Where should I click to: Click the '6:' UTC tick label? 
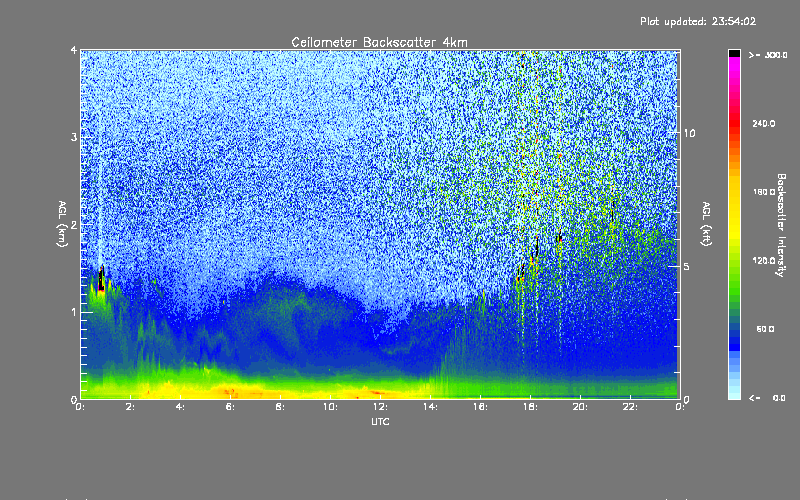(231, 407)
